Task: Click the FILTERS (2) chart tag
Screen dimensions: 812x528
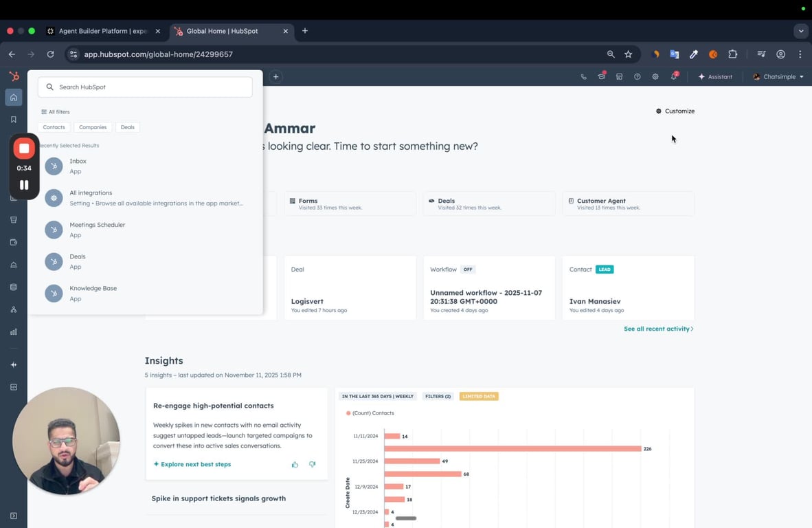Action: 438,397
